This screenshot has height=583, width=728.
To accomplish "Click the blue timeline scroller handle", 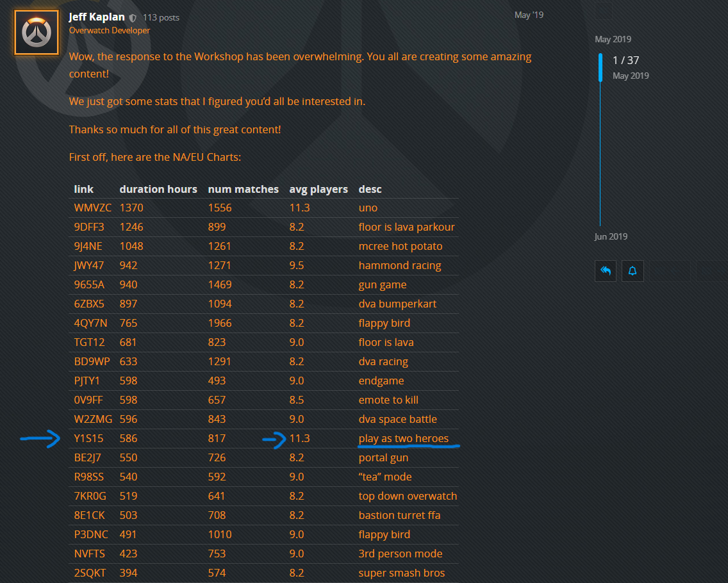I will (x=600, y=68).
